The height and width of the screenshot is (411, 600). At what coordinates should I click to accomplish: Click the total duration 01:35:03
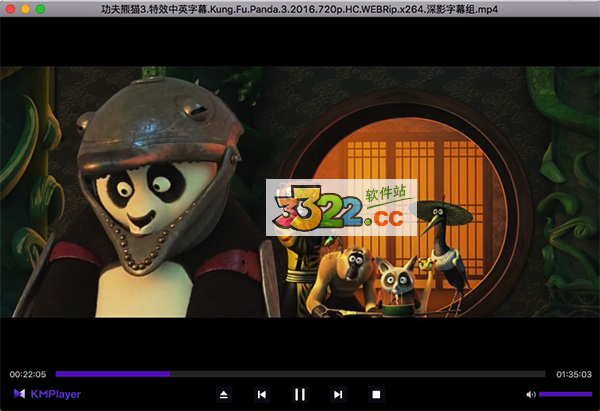[574, 374]
